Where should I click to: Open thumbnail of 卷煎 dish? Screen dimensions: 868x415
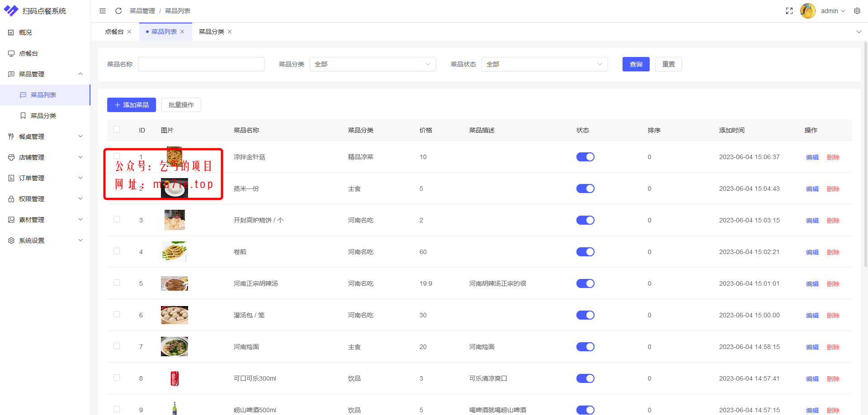click(x=175, y=252)
